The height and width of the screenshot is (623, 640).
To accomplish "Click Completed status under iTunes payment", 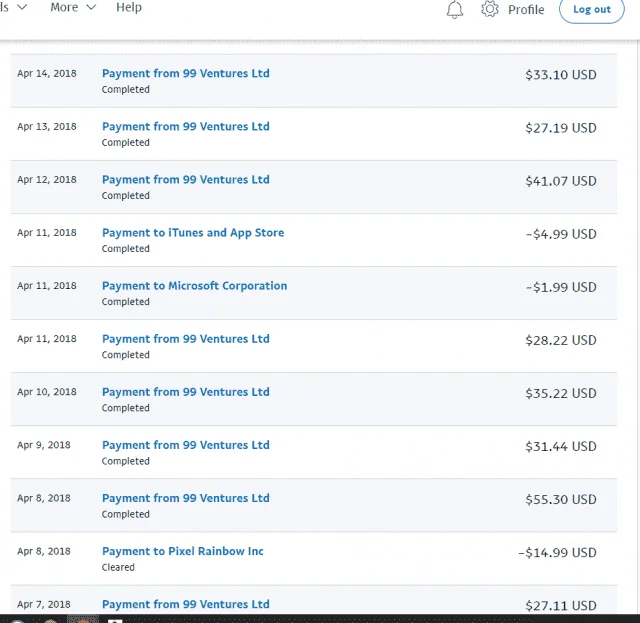I will click(126, 249).
